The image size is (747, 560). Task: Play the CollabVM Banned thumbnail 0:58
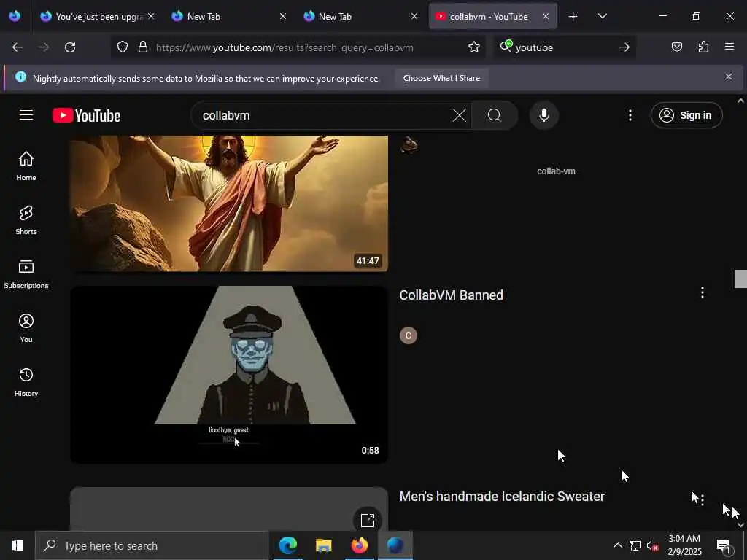pos(229,374)
